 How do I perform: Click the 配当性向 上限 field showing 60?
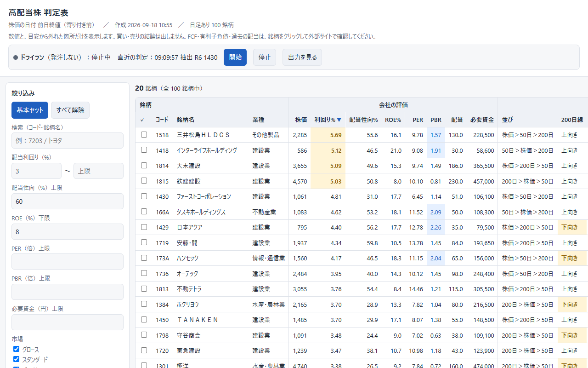(68, 201)
